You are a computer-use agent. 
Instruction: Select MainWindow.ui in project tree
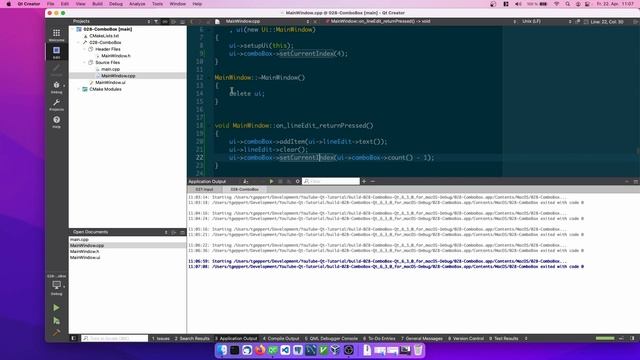click(110, 82)
